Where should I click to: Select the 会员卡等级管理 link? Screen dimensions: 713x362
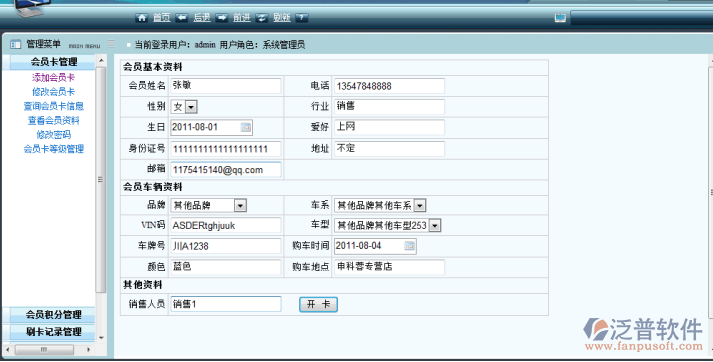click(x=54, y=149)
